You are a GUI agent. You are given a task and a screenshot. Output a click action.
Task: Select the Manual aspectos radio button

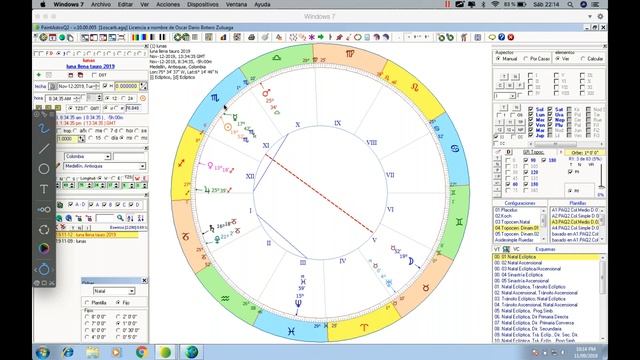pos(498,59)
